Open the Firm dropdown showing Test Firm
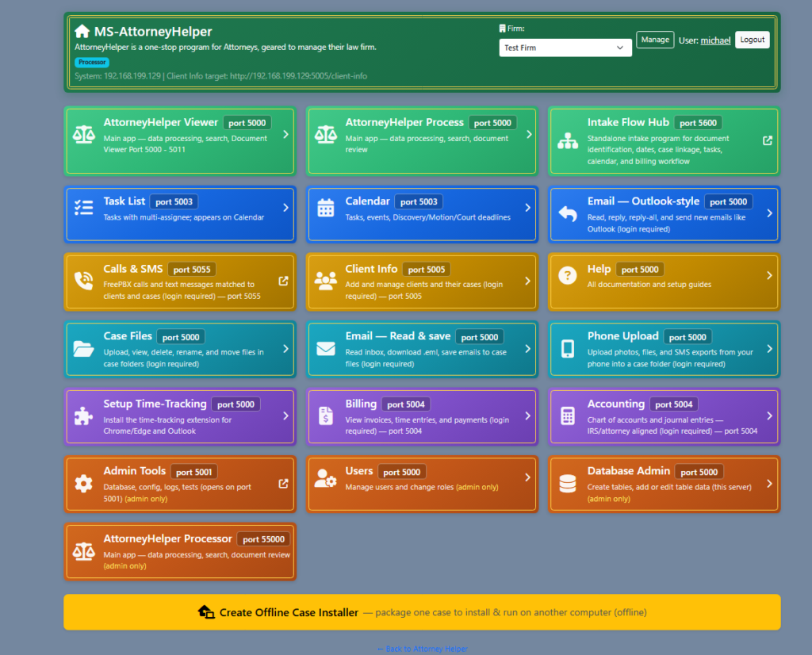 tap(565, 48)
